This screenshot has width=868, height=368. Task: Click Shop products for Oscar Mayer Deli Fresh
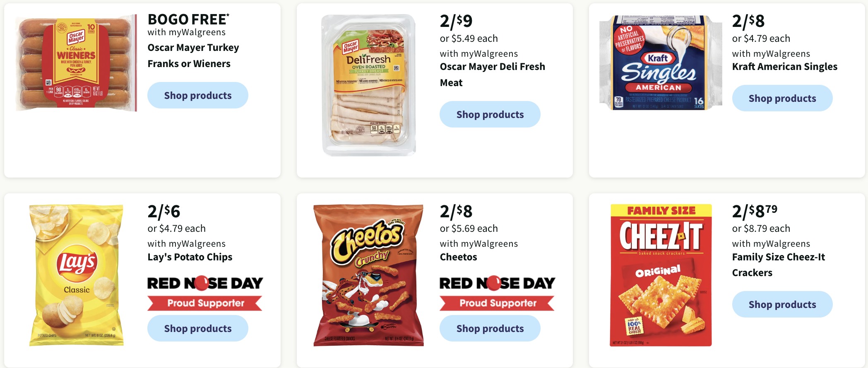point(490,114)
